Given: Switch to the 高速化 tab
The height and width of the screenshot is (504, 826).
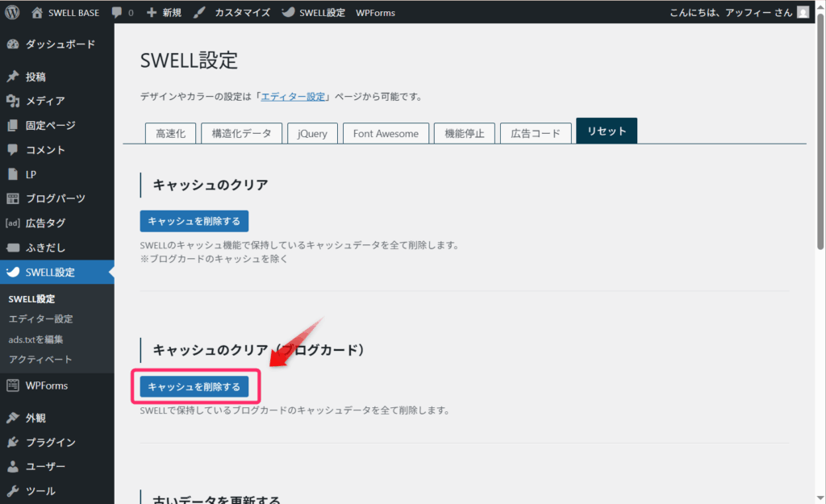Looking at the screenshot, I should point(171,133).
